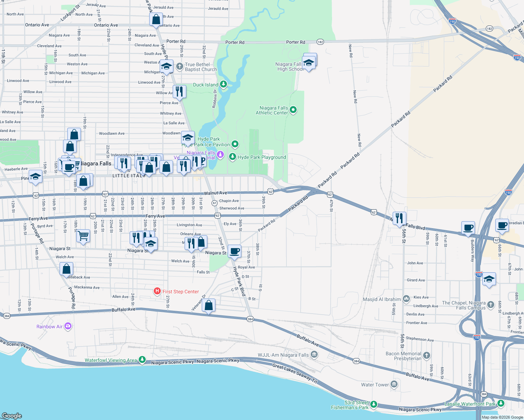Open the Niagara Falls Athletic Center marker
Viewport: 524px width, 420px height.
point(293,110)
